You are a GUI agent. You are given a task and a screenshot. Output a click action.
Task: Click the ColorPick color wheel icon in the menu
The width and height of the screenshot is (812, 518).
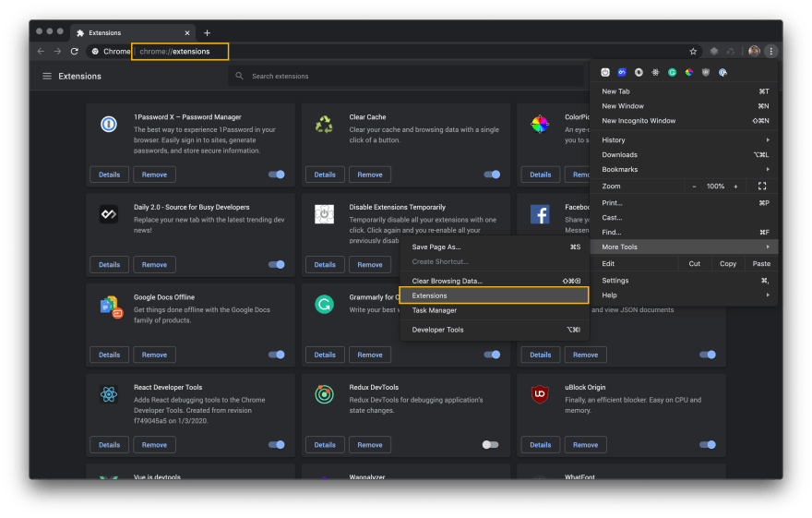[x=688, y=73]
